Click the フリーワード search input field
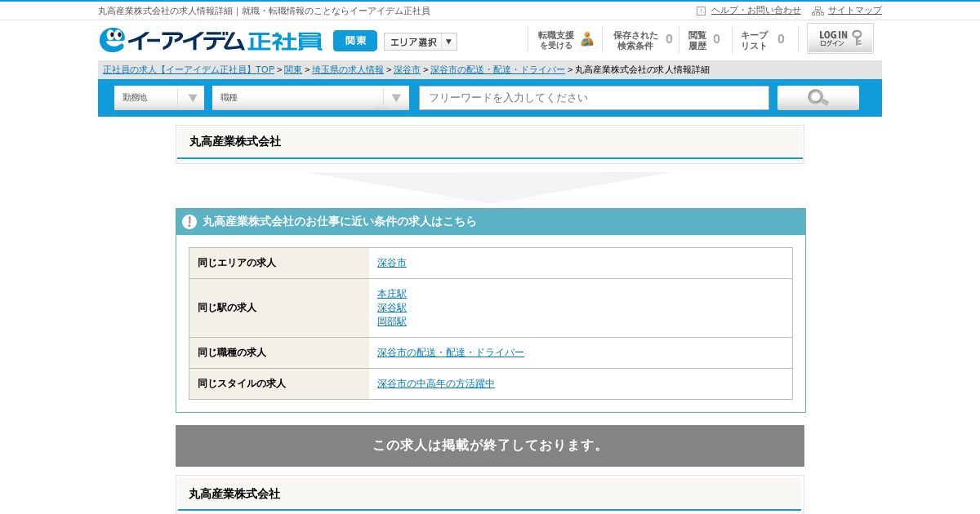The width and height of the screenshot is (980, 514). (594, 98)
